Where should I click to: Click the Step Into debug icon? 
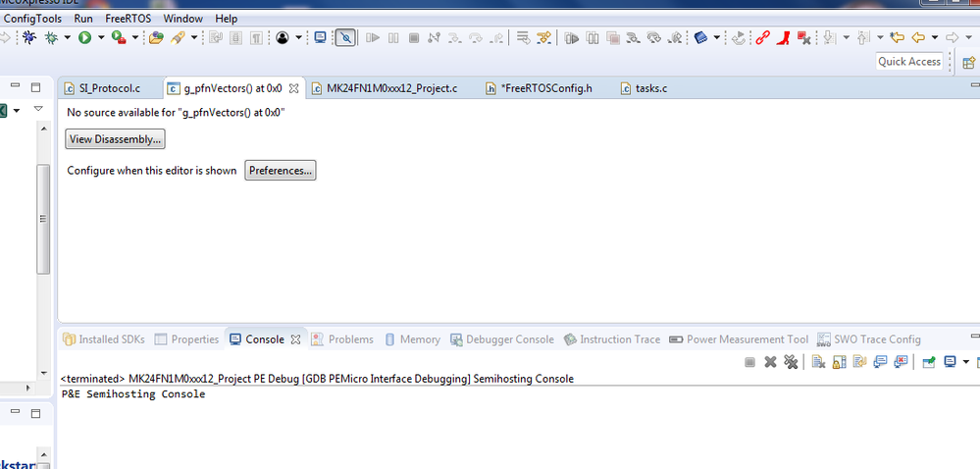click(454, 38)
